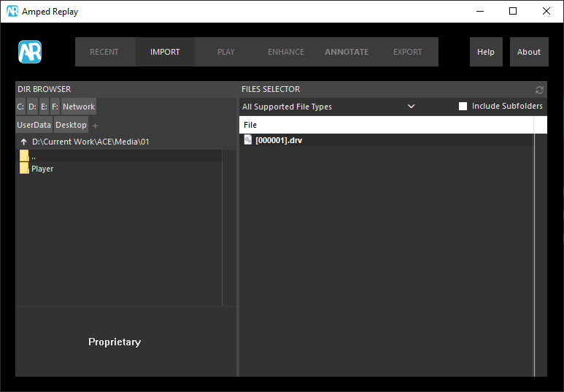This screenshot has height=392, width=564.
Task: Click the About button
Action: coord(529,52)
